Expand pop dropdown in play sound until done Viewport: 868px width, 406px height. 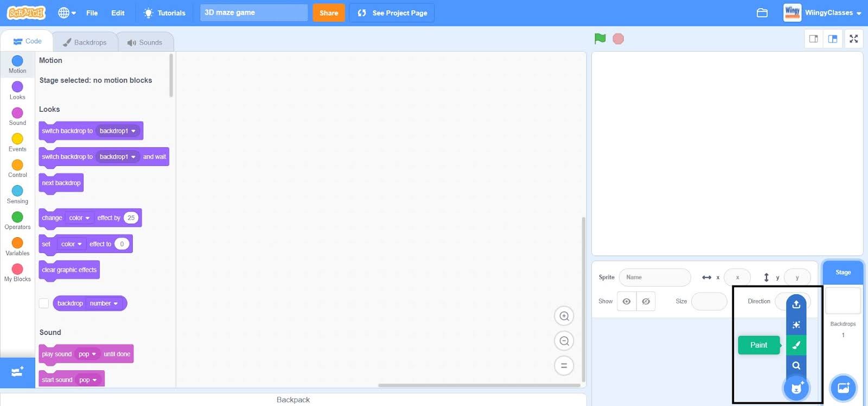pos(87,354)
